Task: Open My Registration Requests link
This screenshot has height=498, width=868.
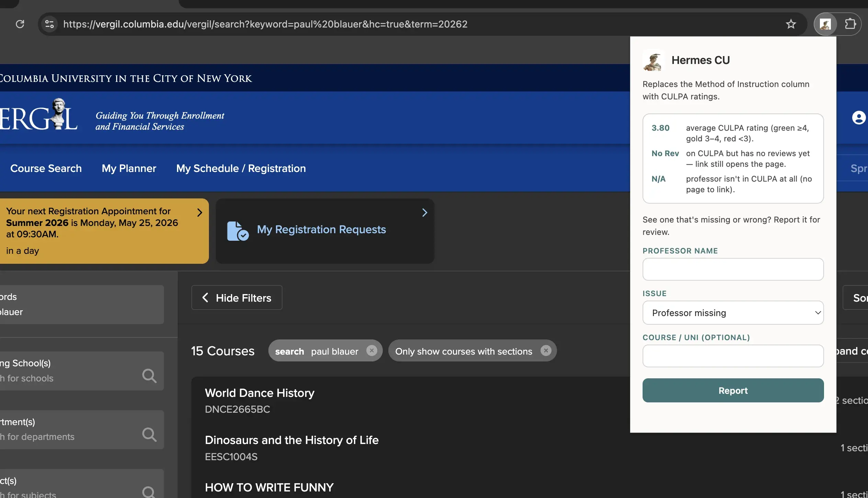Action: [321, 229]
